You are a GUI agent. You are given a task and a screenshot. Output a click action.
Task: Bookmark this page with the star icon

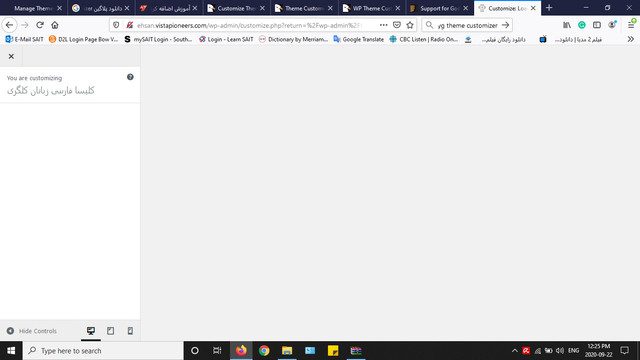410,25
